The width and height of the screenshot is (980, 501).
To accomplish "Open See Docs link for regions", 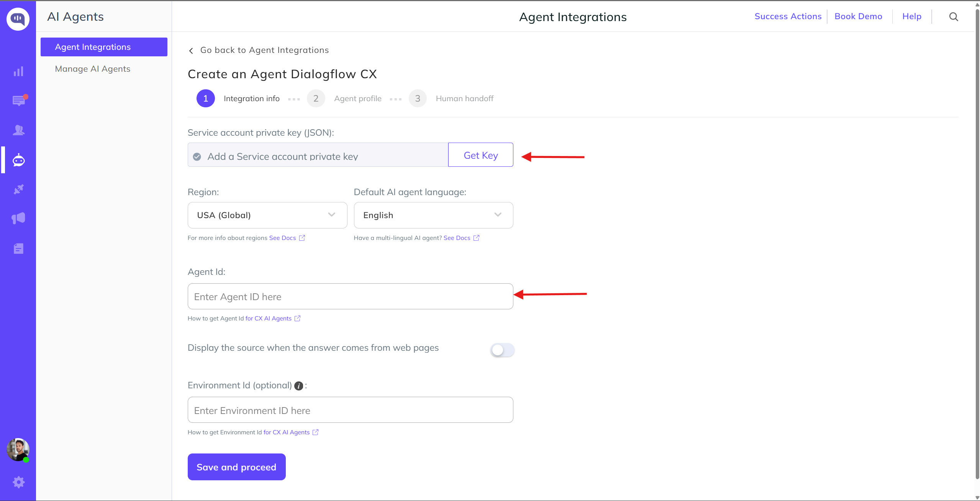I will point(282,238).
